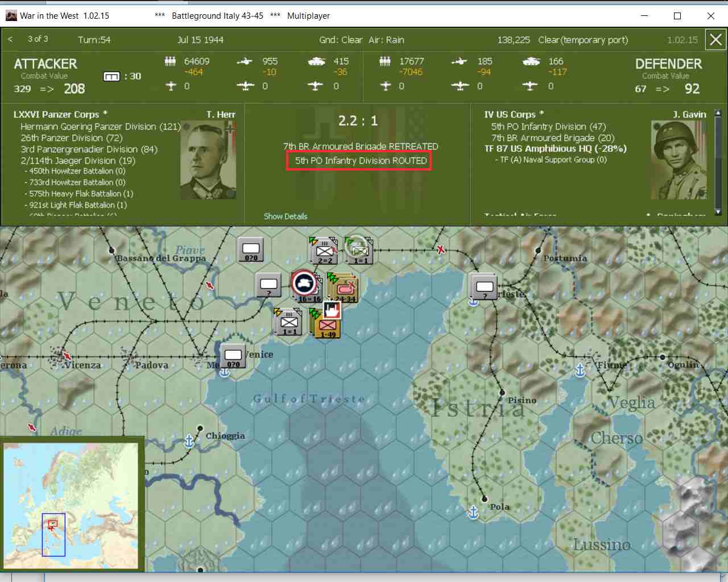
Task: Click the defender guns icon 185
Action: click(x=460, y=61)
